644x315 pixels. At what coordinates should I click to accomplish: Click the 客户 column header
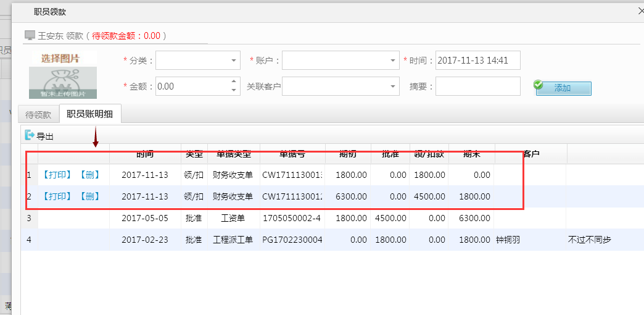click(530, 154)
